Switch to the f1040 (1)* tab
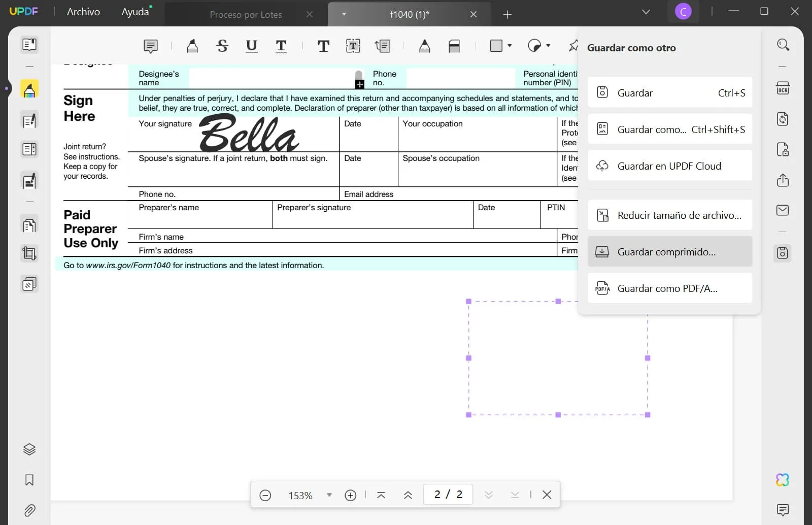812x525 pixels. [x=410, y=15]
